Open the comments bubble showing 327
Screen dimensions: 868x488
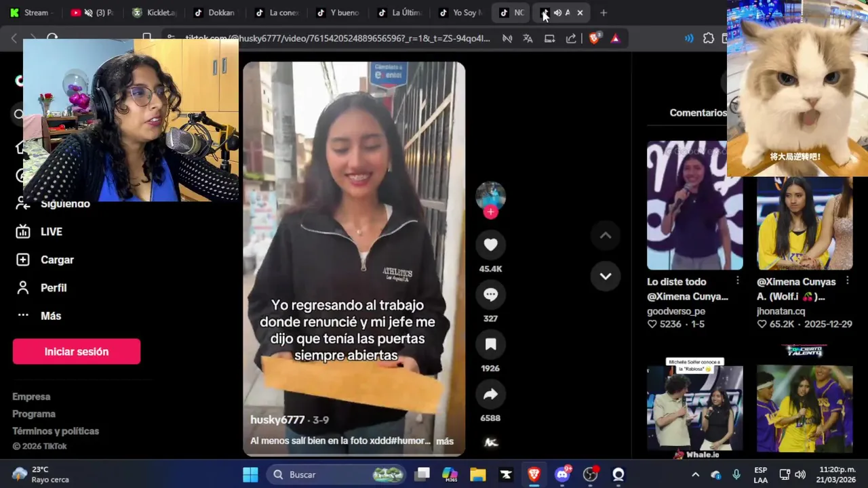pos(490,294)
